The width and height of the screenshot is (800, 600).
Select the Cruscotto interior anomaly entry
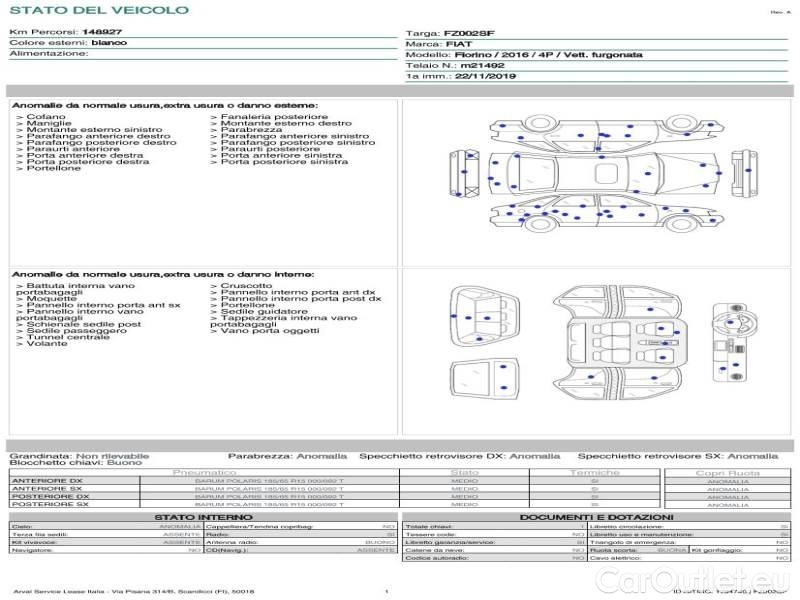click(x=241, y=286)
